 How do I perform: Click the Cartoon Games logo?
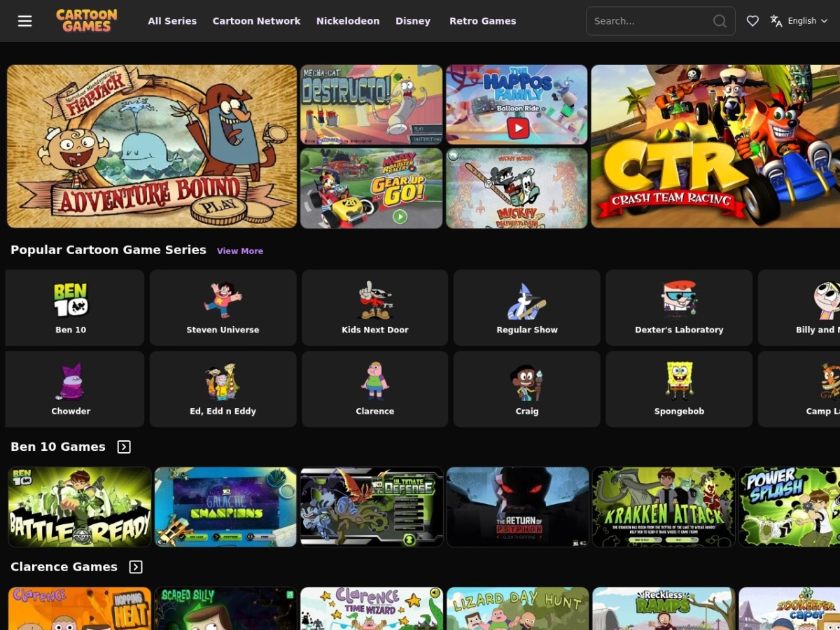click(87, 21)
